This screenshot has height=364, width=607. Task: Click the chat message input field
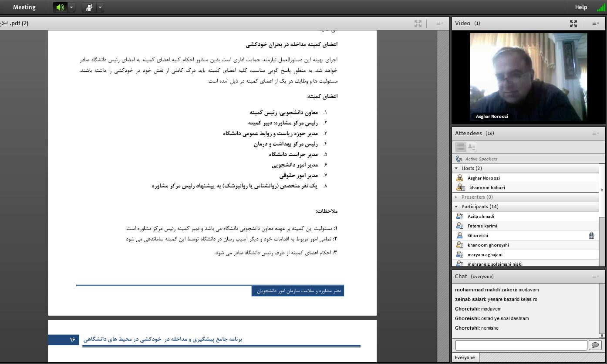pos(521,345)
